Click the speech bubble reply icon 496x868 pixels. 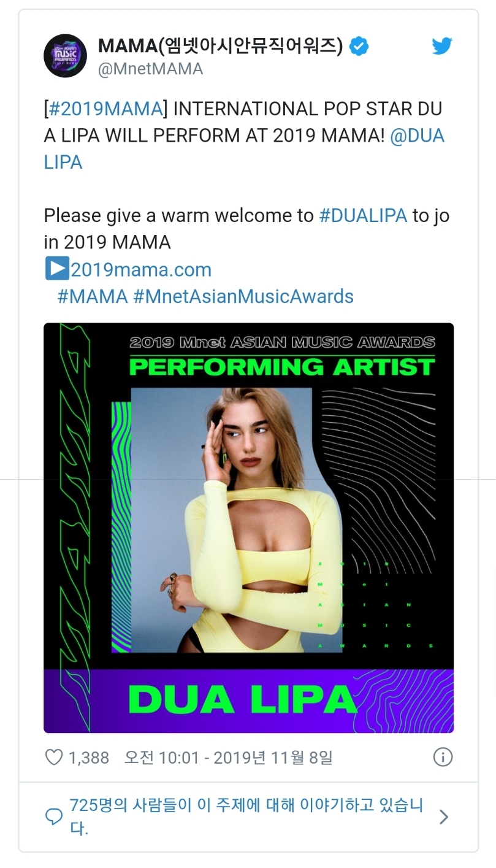(55, 816)
